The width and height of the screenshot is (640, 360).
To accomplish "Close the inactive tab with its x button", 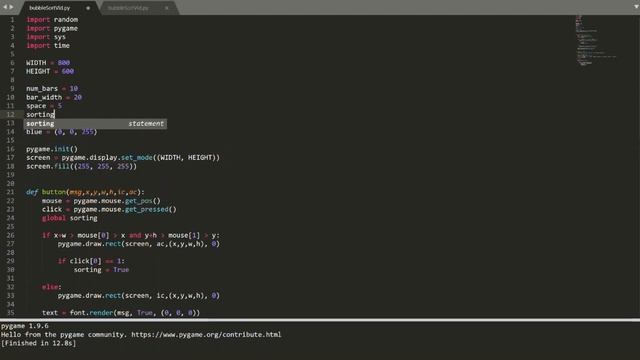I will (x=167, y=8).
